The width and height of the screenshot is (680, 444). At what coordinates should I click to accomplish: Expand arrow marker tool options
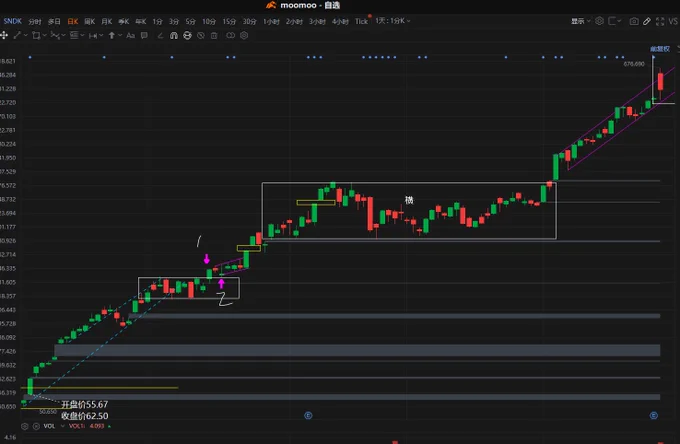120,36
